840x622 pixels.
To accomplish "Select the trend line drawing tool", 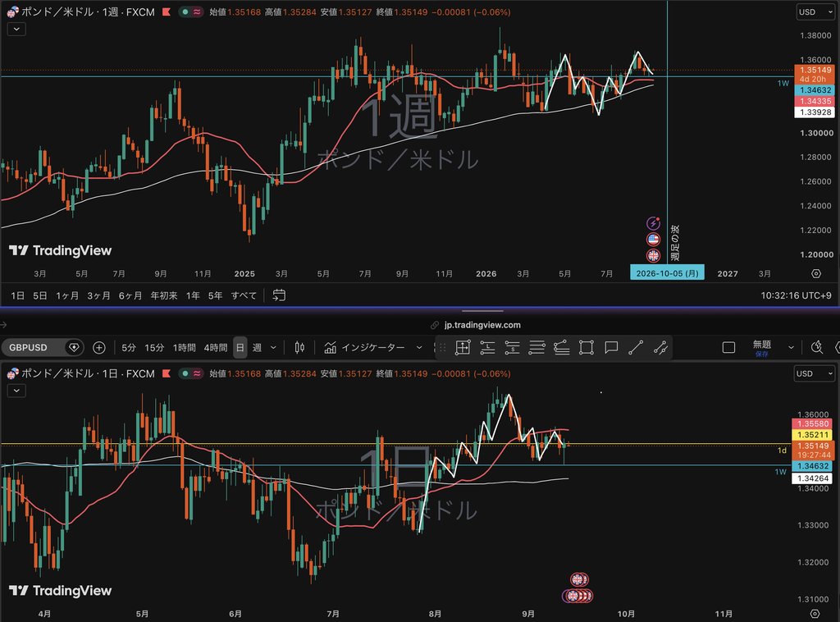I will click(636, 348).
